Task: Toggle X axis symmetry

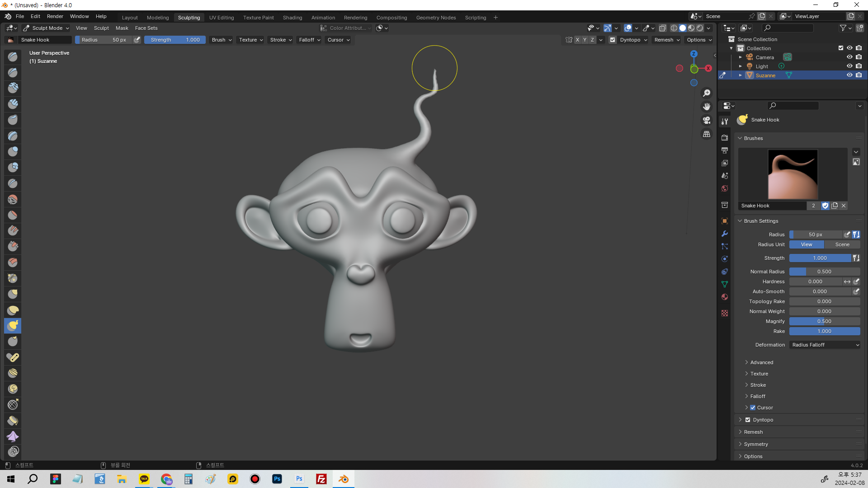Action: [577, 40]
